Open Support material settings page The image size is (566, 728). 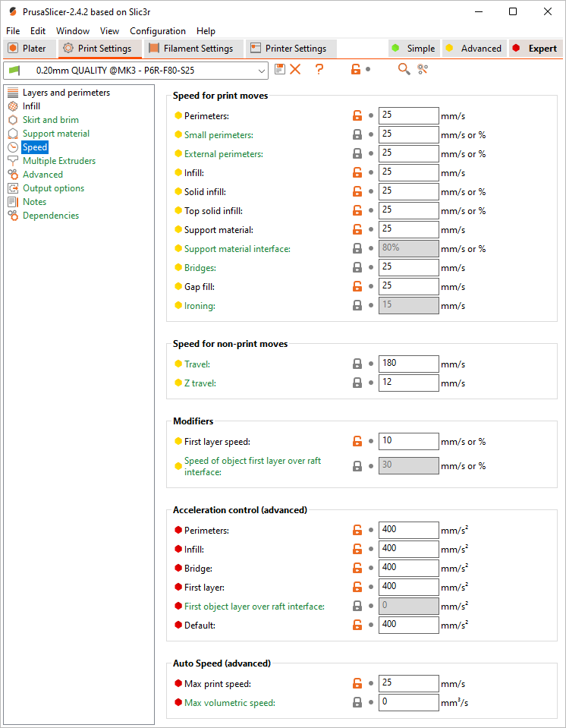click(x=56, y=134)
